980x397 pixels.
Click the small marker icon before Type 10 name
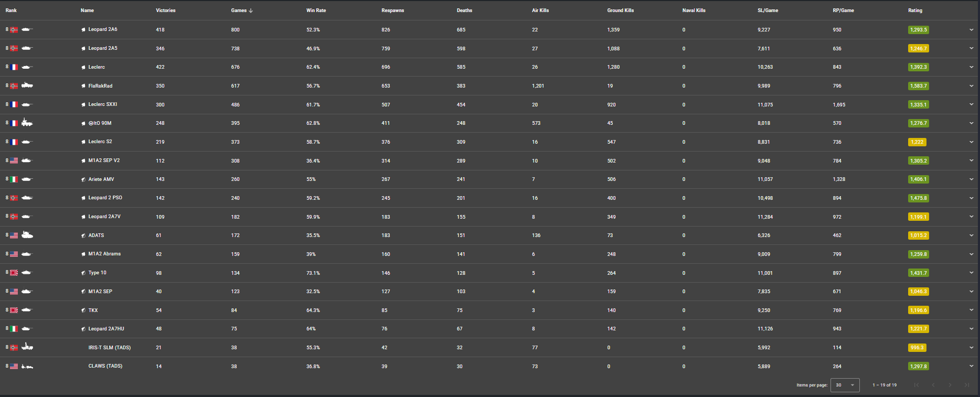click(83, 273)
